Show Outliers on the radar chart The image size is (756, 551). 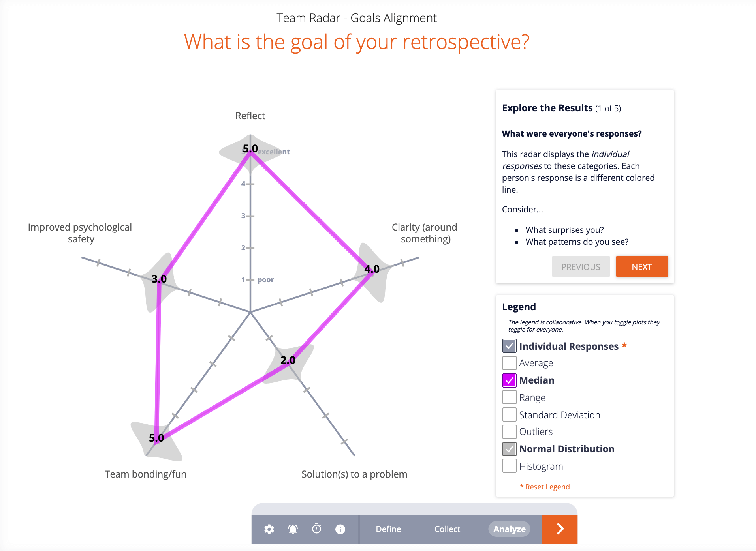(509, 431)
